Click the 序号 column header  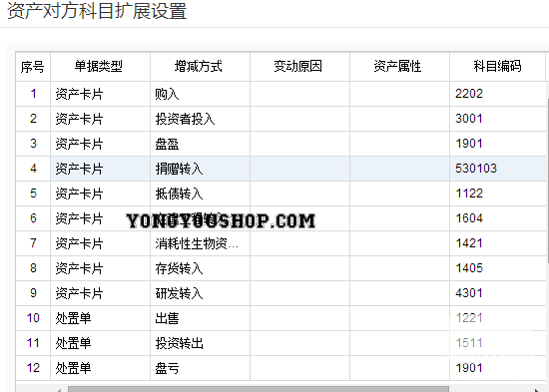[33, 67]
